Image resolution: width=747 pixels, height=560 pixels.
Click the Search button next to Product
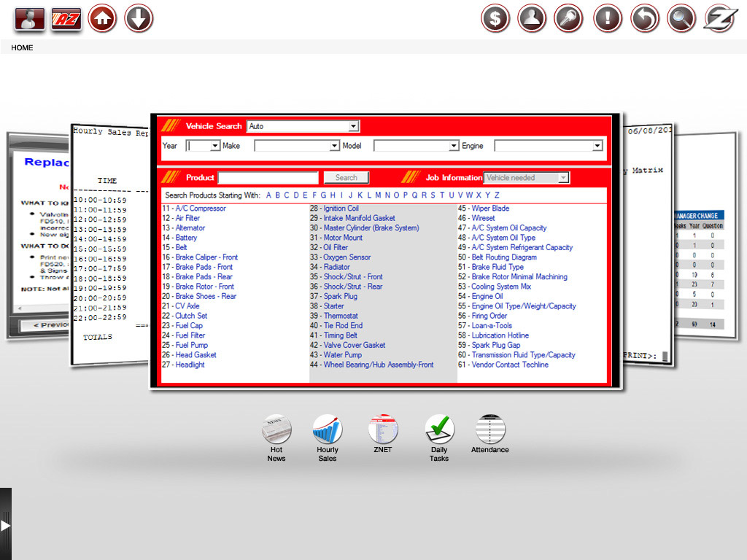point(347,178)
